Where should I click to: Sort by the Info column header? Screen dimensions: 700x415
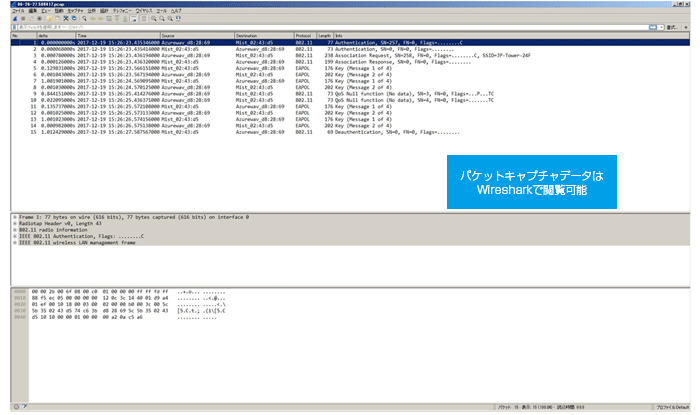pyautogui.click(x=512, y=36)
